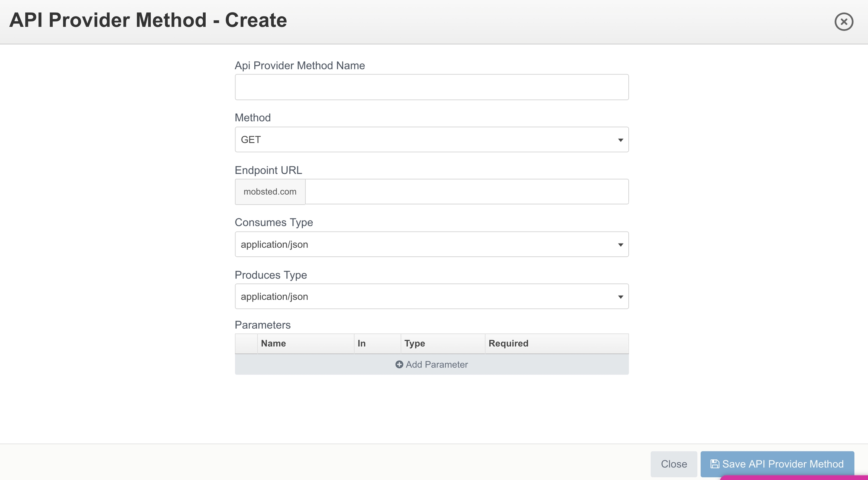Focus the Api Provider Method Name field
868x480 pixels.
tap(431, 87)
